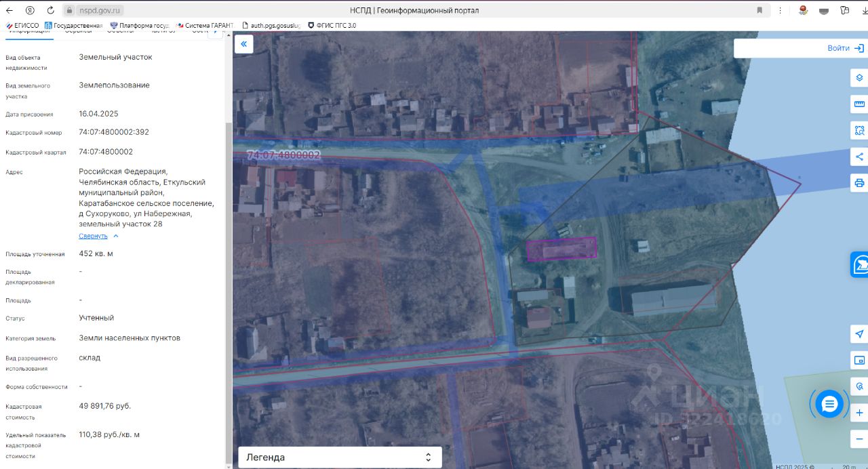
Task: Locate my position on the map
Action: (859, 334)
